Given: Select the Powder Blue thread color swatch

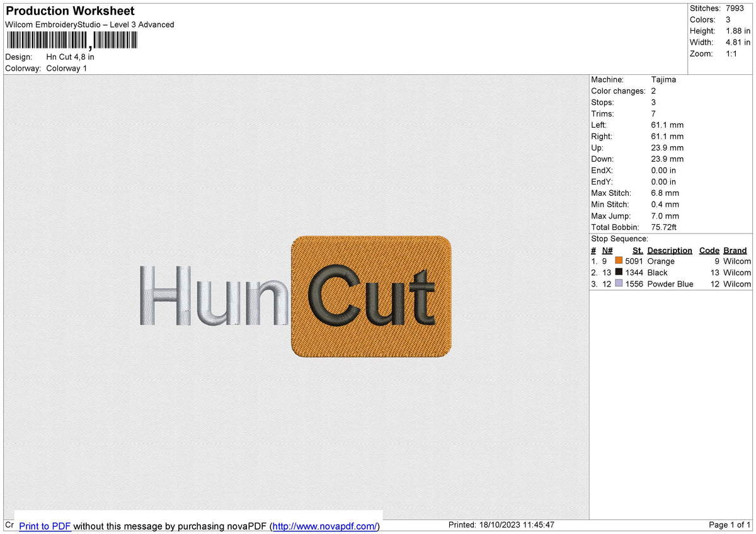Looking at the screenshot, I should pos(619,283).
